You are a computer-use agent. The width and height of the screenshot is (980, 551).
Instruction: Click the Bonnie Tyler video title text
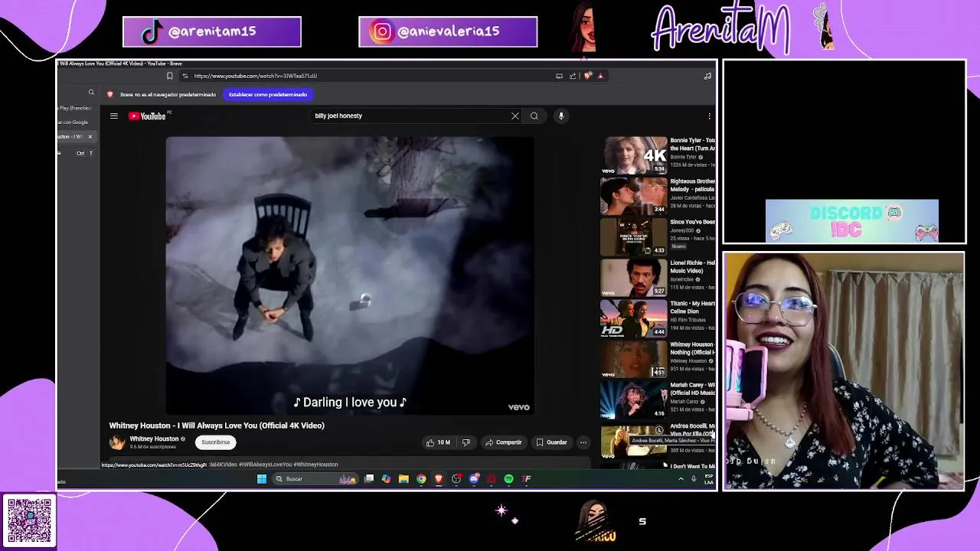click(x=693, y=145)
